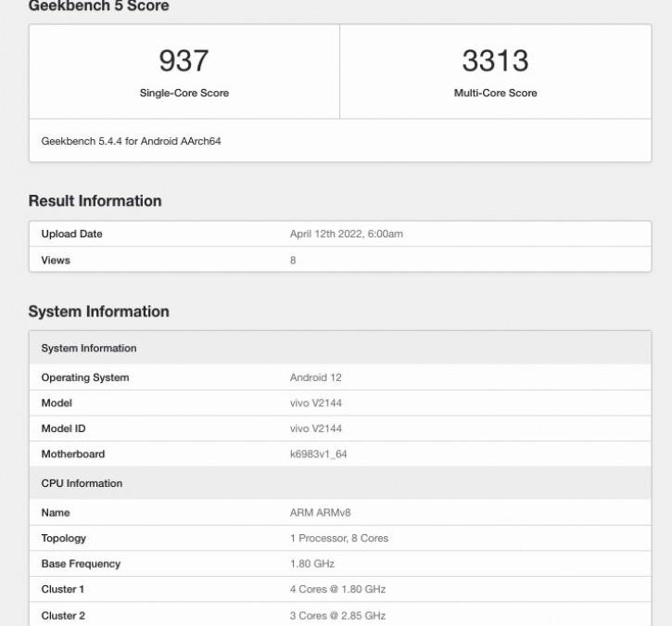Click the Base Frequency row label

click(x=81, y=564)
